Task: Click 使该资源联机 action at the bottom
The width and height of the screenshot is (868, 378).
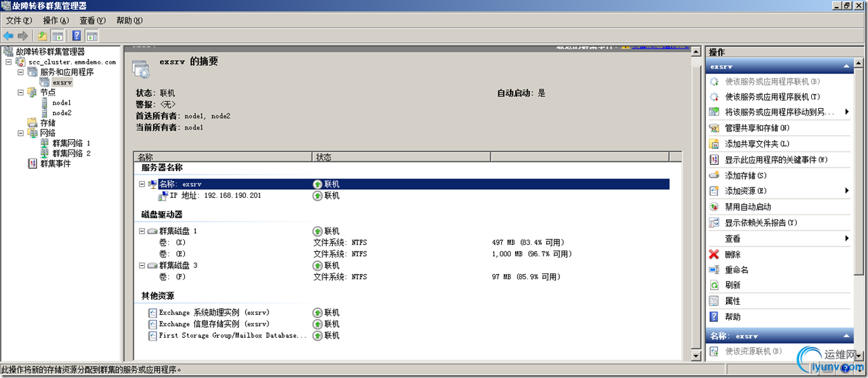Action: point(753,351)
